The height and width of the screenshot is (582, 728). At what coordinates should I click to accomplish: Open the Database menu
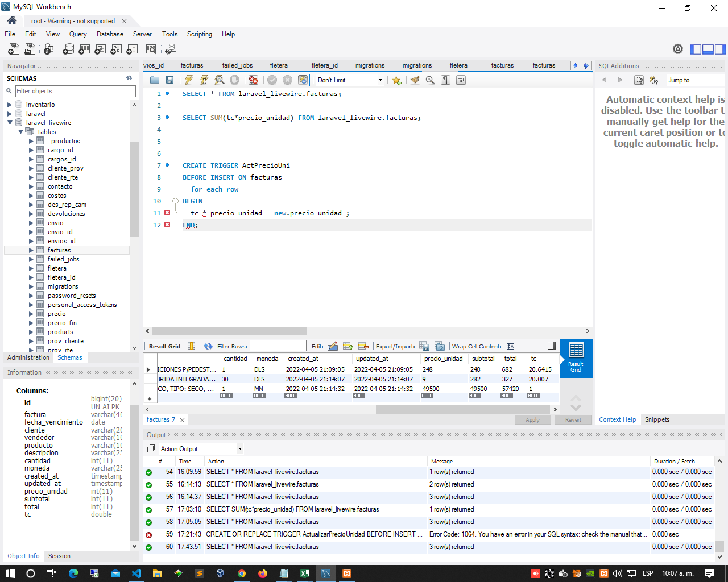(x=110, y=34)
